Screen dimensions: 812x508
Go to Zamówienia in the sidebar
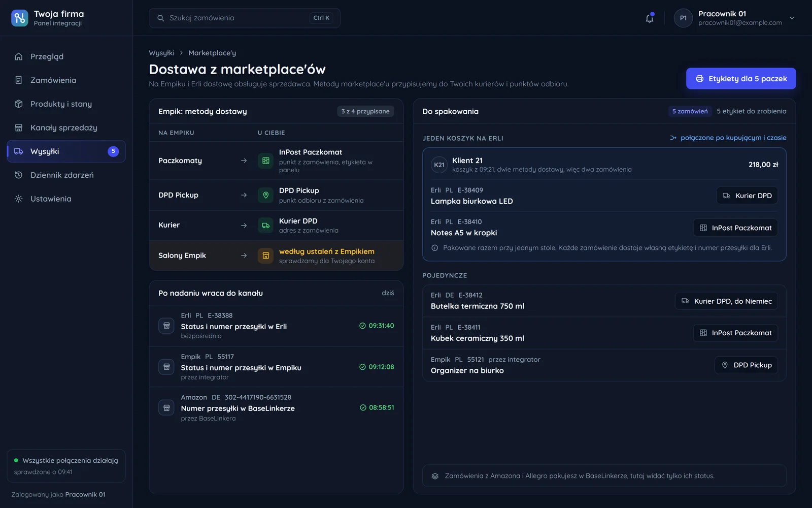click(66, 80)
